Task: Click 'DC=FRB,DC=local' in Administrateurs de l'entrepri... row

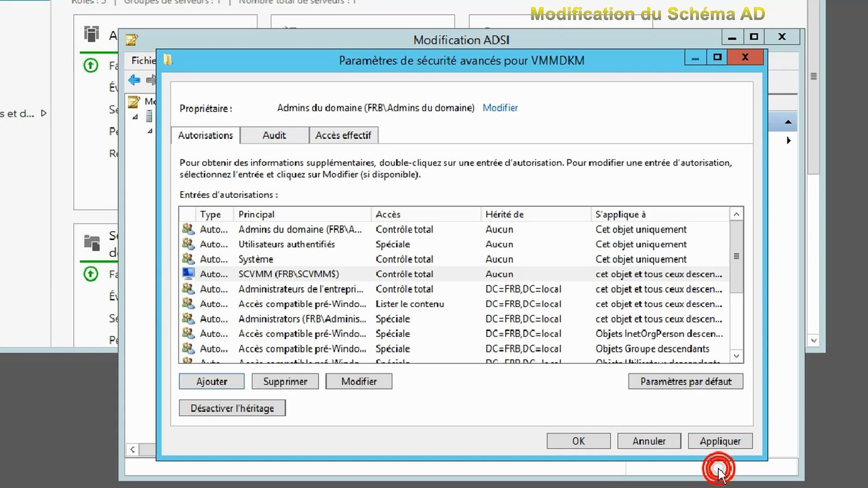Action: 524,289
